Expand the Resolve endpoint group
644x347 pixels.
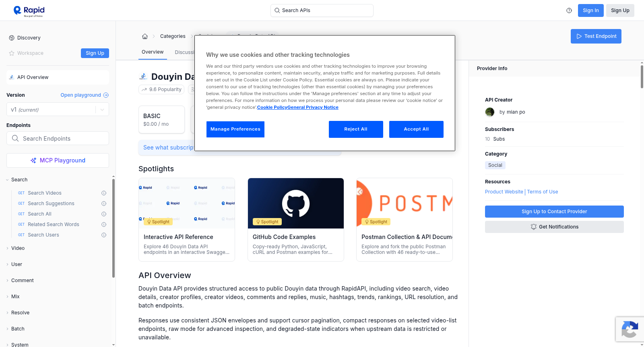pyautogui.click(x=7, y=313)
